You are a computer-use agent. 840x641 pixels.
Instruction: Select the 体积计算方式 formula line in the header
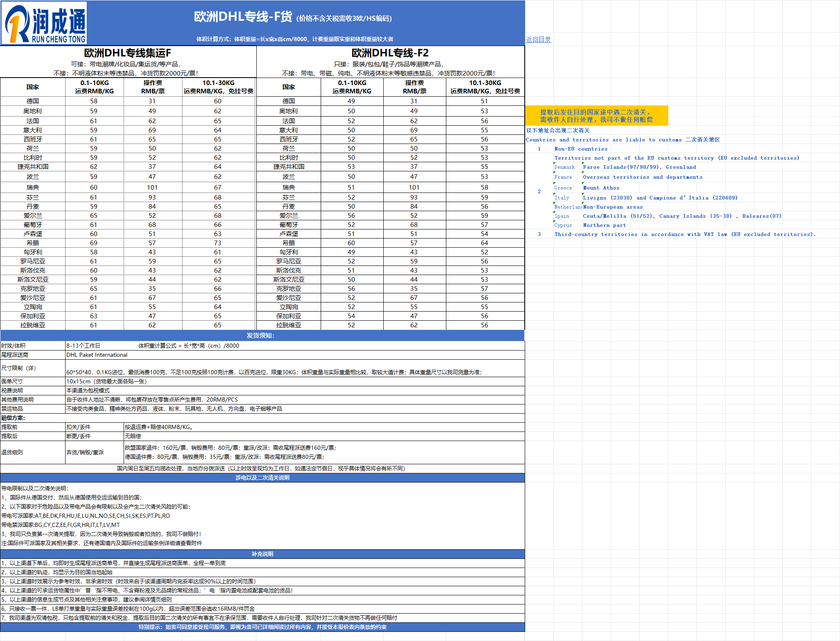tap(295, 39)
